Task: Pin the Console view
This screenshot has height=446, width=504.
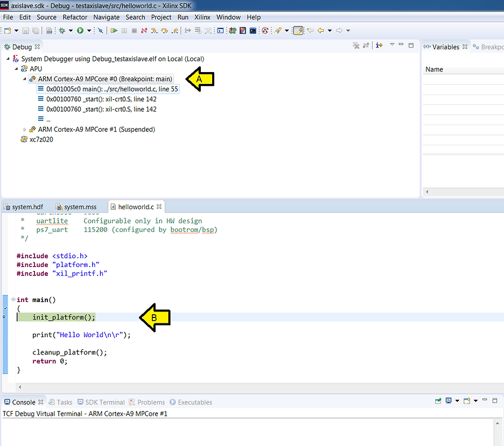Action: [438, 400]
